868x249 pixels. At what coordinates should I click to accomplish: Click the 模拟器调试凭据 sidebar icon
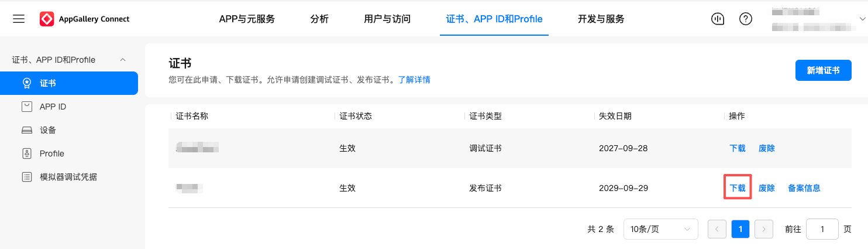(26, 177)
